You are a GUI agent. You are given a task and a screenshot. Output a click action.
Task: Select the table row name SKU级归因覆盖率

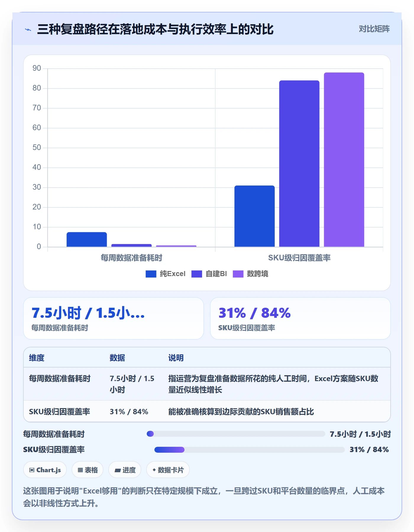point(59,412)
